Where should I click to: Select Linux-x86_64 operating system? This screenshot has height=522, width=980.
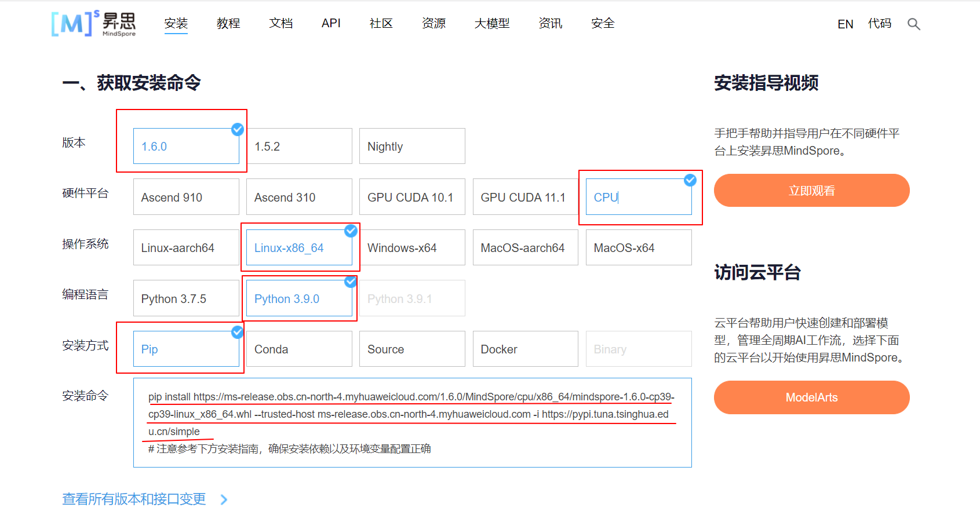[299, 247]
